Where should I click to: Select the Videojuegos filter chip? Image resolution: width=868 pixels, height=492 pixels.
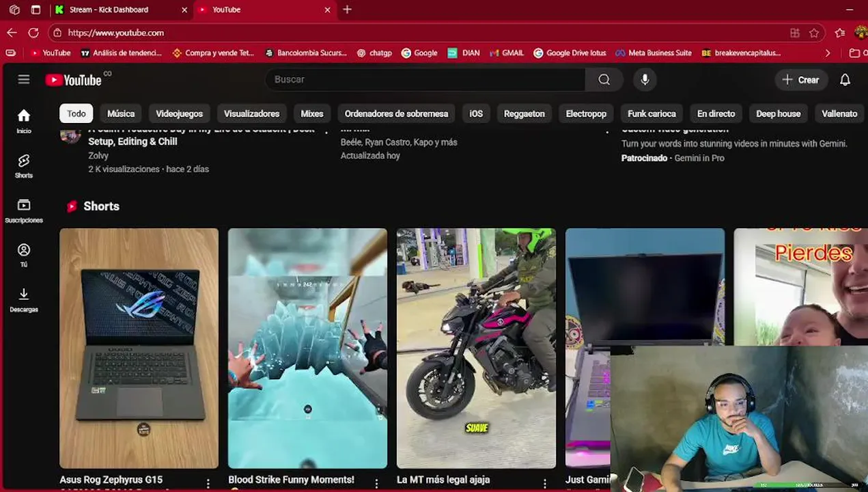coord(179,113)
